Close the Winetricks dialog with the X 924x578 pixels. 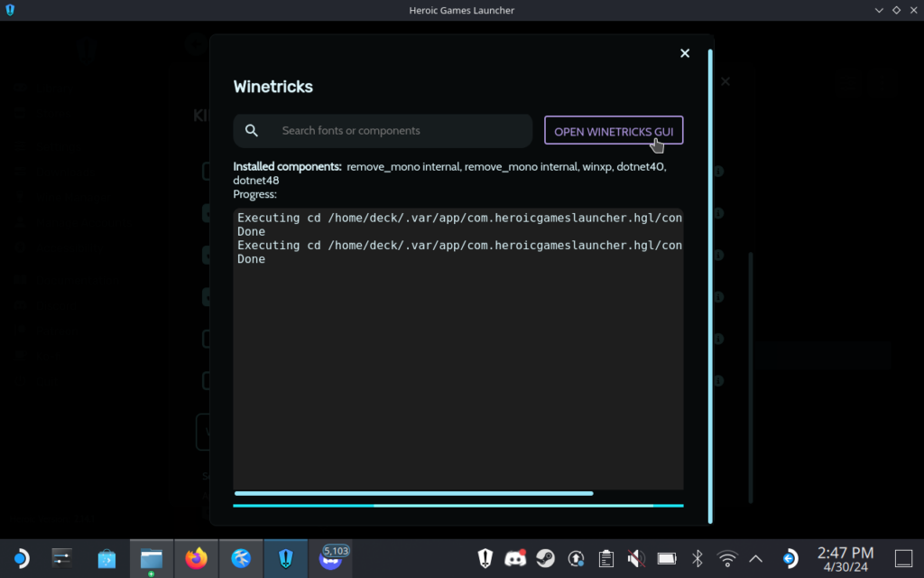point(685,53)
